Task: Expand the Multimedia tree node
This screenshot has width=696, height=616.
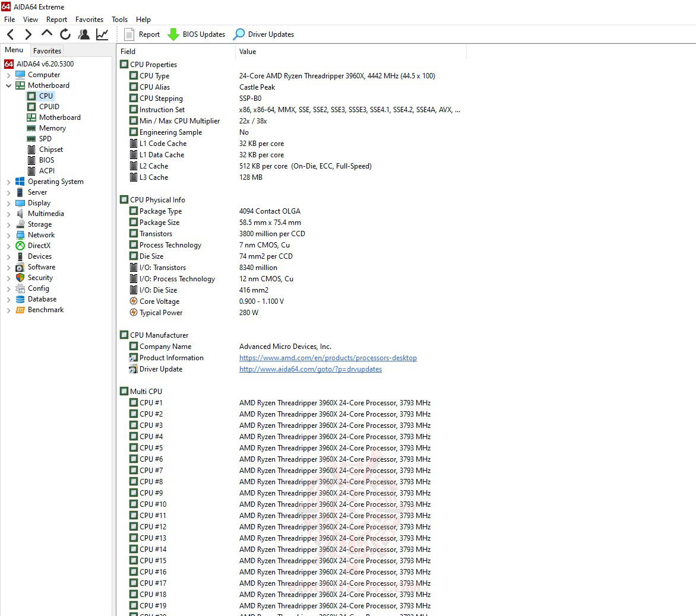Action: coord(8,214)
